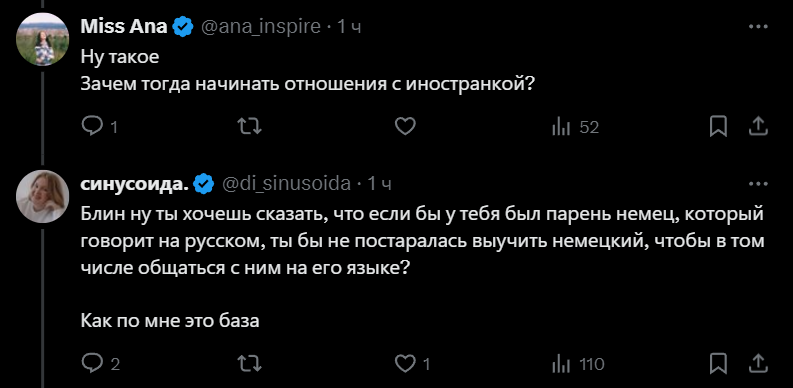The height and width of the screenshot is (388, 793).
Task: Share синусоида's tweet
Action: pos(758,364)
